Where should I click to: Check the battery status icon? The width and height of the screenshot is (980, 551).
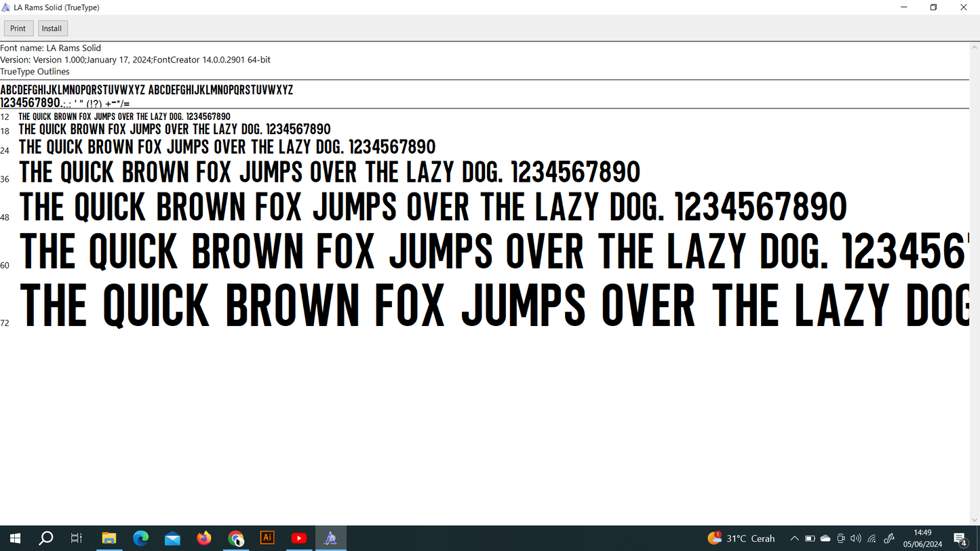coord(810,538)
